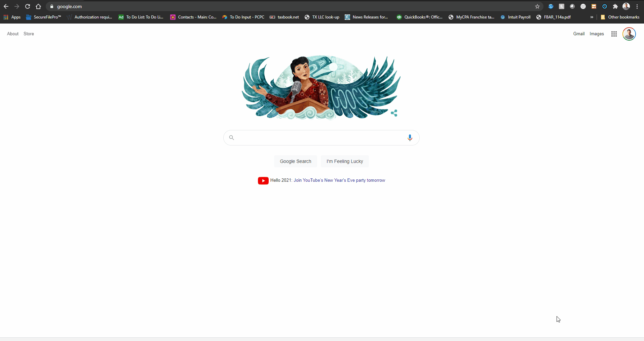Click the address bar URL
644x341 pixels.
pos(69,6)
